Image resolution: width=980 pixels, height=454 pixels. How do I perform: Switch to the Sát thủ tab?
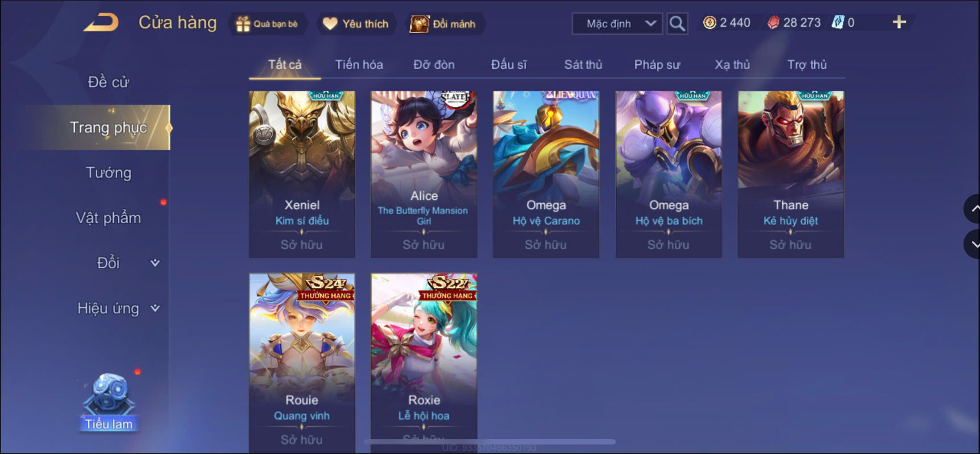click(583, 65)
